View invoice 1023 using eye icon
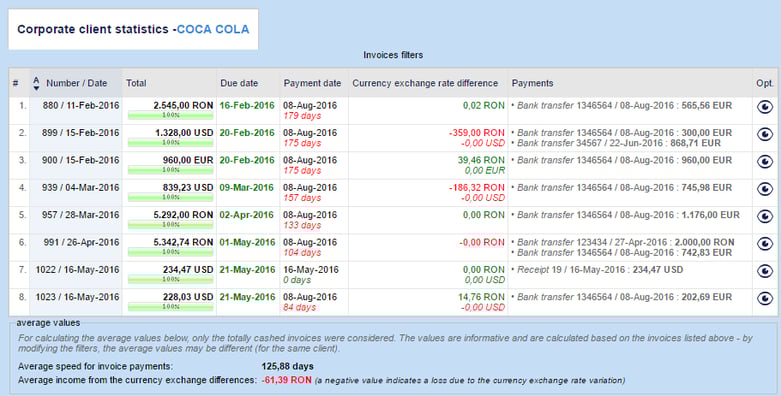The image size is (781, 396). [x=765, y=298]
